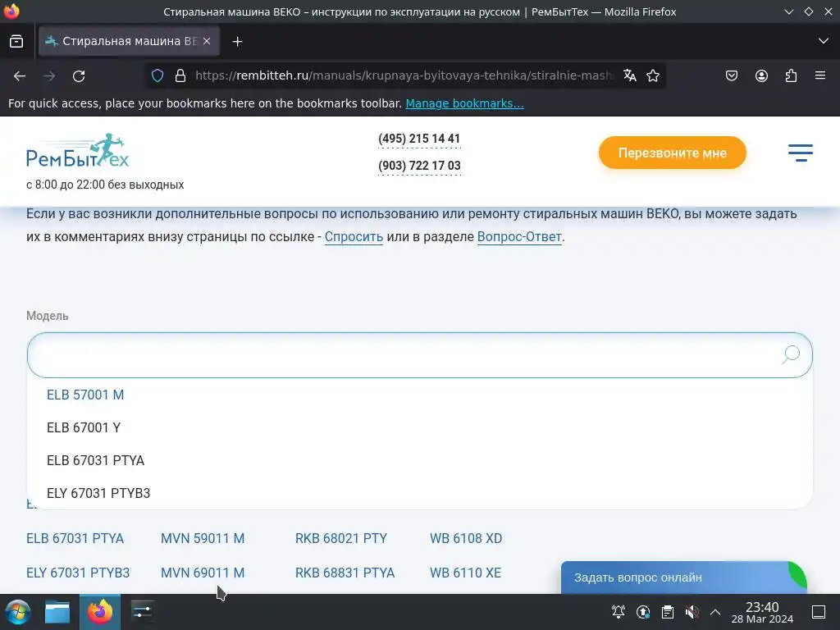Screen dimensions: 840x630
Task: Click the site security padlock icon
Action: [180, 75]
